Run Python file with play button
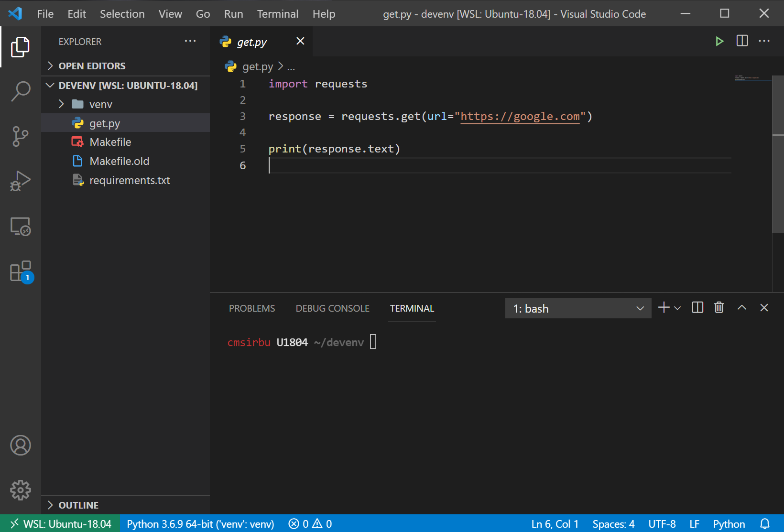Image resolution: width=784 pixels, height=532 pixels. pos(719,41)
